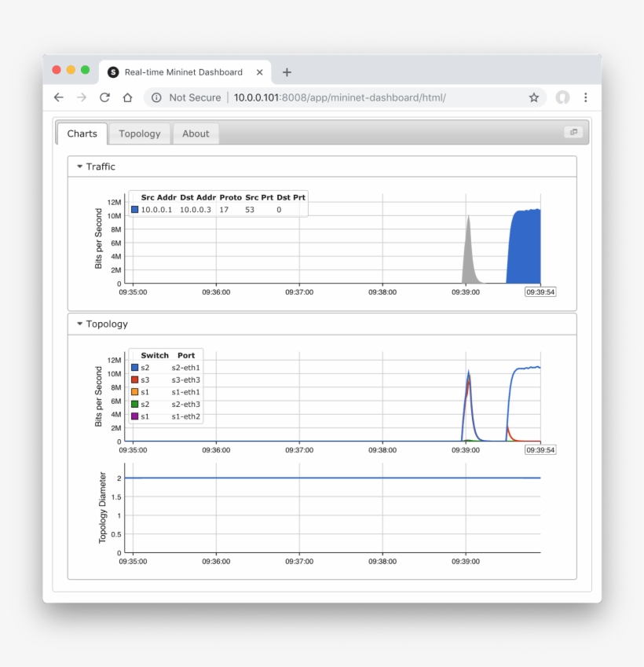Click the pop-out icon above the Traffic panel
The height and width of the screenshot is (667, 644).
tap(573, 133)
